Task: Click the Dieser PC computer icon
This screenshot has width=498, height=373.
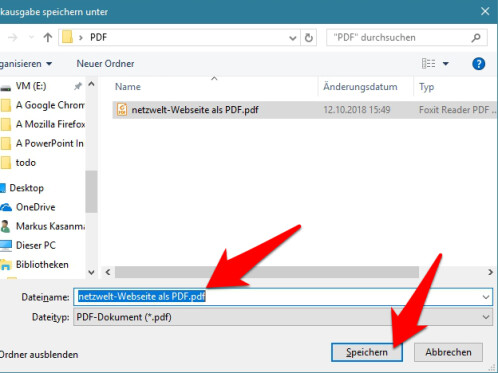Action: [6, 246]
